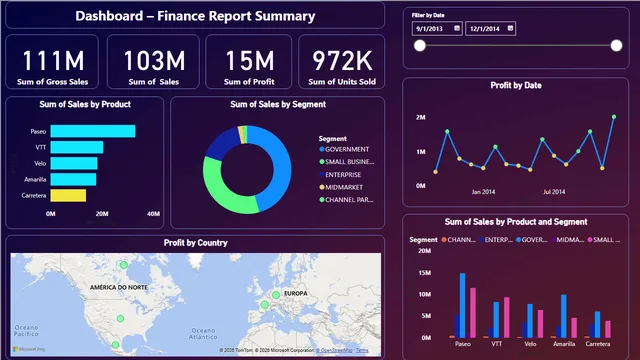Click the GOVERNMENT legend marker in Segment legend
The height and width of the screenshot is (360, 640).
(322, 149)
